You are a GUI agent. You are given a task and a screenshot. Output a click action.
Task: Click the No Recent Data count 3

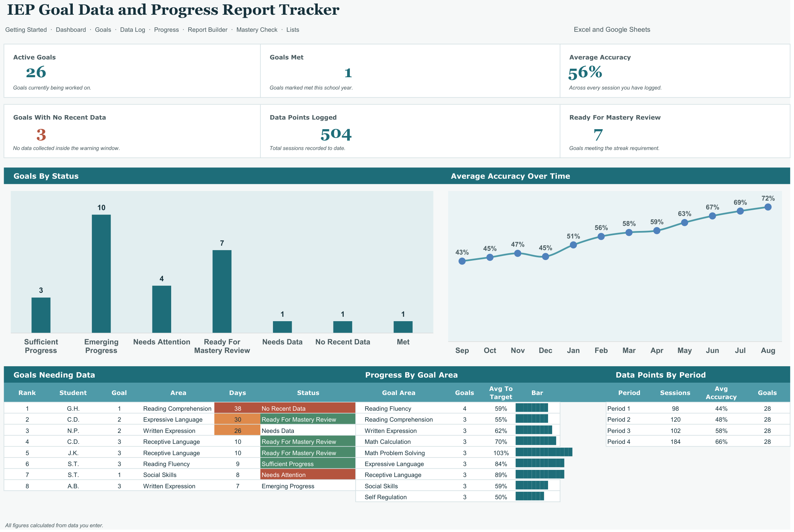41,135
